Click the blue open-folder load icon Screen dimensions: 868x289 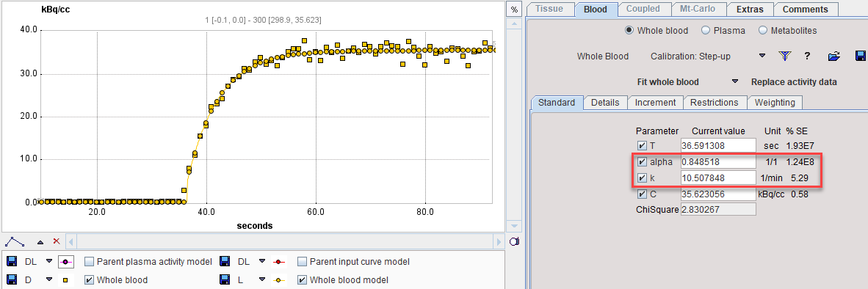tap(834, 56)
